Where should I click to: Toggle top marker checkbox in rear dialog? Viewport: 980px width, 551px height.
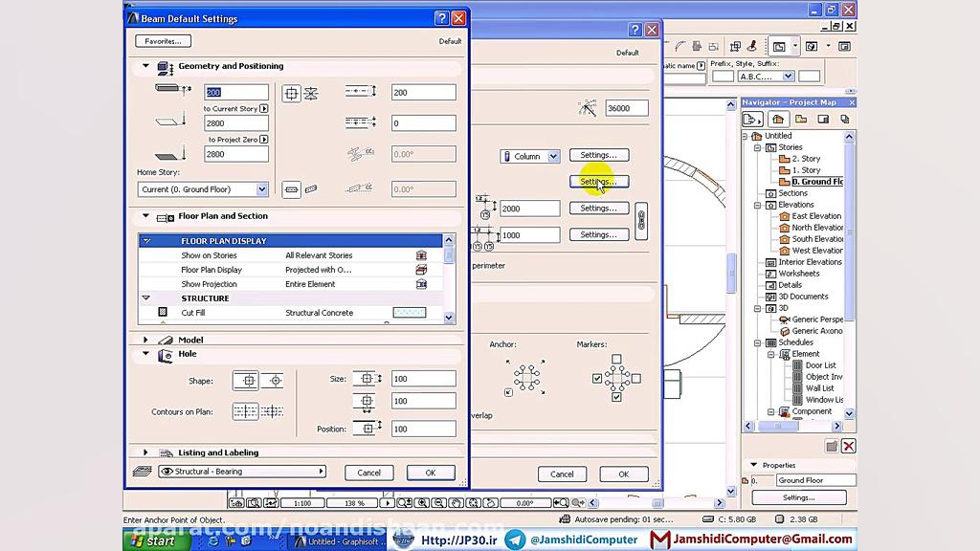(x=616, y=360)
